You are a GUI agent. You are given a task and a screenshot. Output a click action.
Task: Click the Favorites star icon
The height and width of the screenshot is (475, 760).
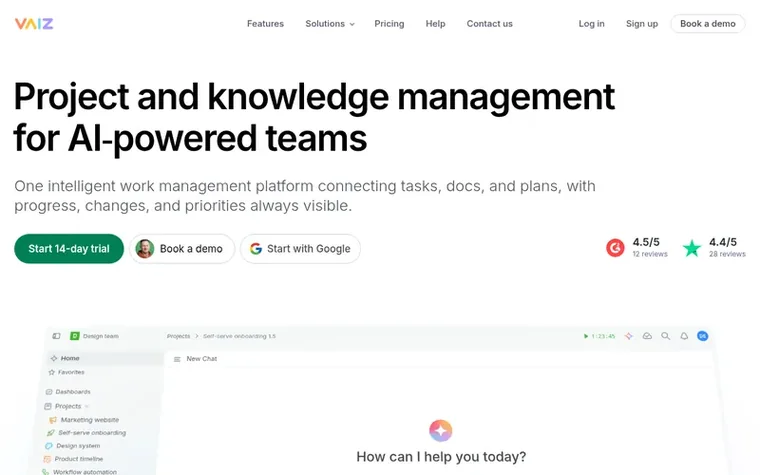click(51, 372)
